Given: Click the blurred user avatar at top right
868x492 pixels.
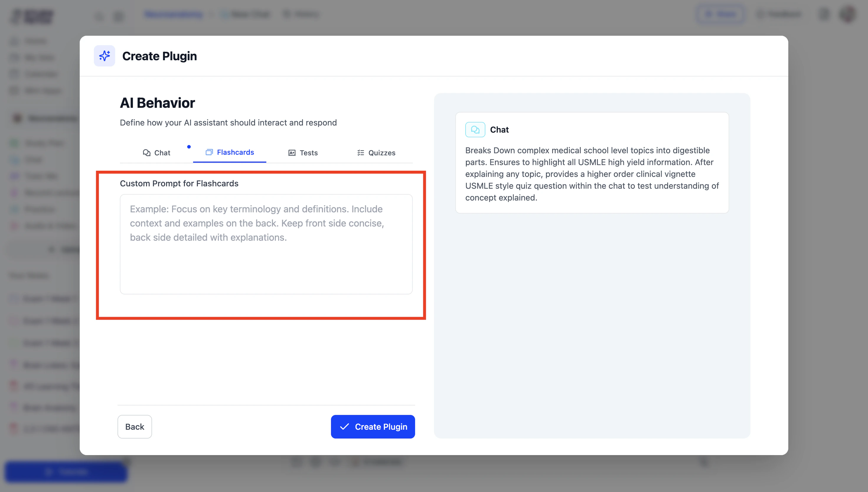Looking at the screenshot, I should pos(847,14).
